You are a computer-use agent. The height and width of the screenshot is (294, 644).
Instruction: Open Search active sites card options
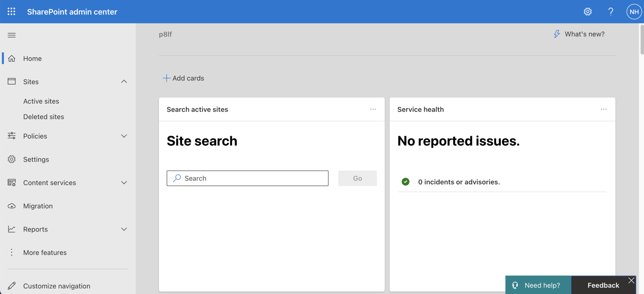click(x=373, y=109)
